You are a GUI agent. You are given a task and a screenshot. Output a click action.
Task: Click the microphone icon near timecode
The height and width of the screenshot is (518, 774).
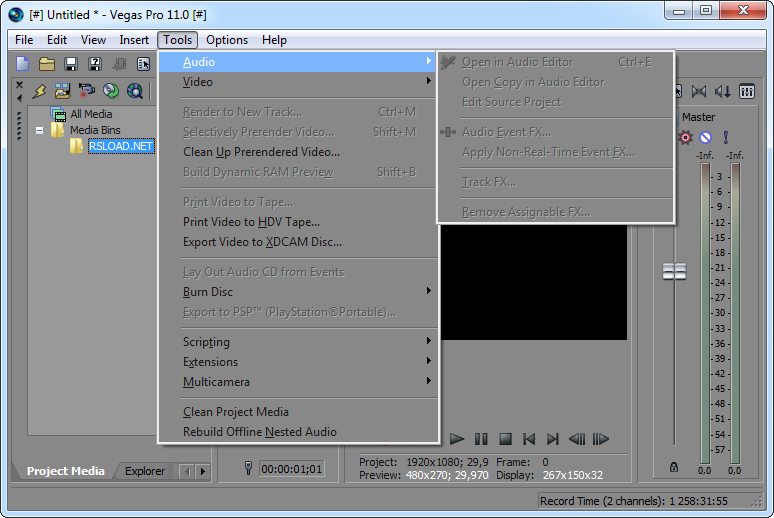(x=248, y=468)
